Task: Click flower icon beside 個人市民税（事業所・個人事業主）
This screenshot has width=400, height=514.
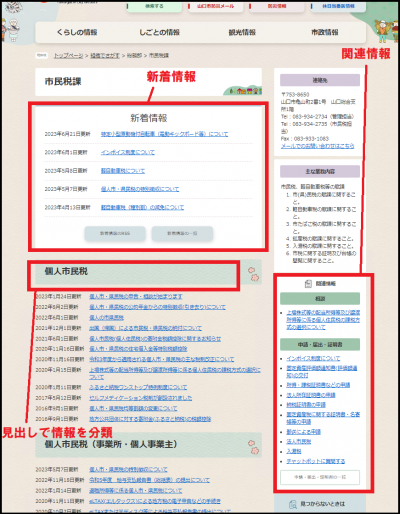Action: click(x=254, y=447)
